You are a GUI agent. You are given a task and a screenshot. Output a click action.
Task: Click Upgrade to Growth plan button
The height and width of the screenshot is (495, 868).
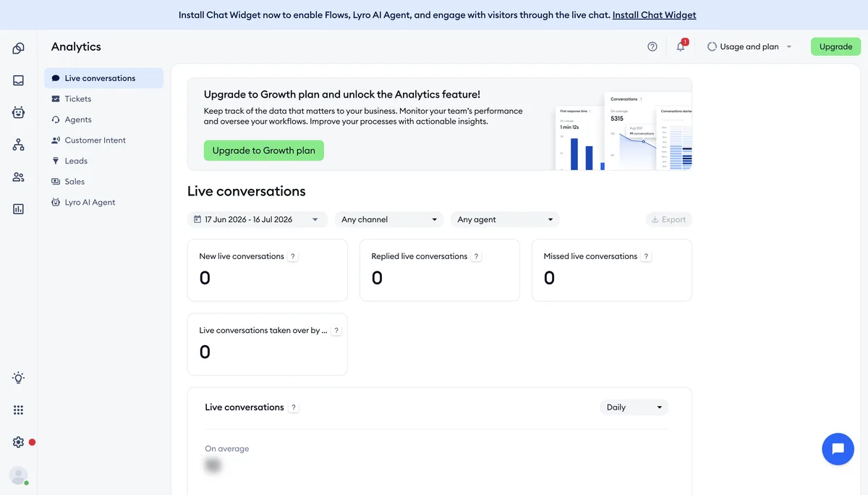264,151
